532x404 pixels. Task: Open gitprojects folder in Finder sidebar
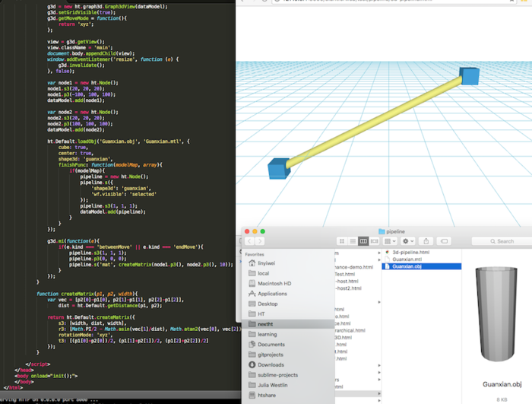pyautogui.click(x=271, y=355)
